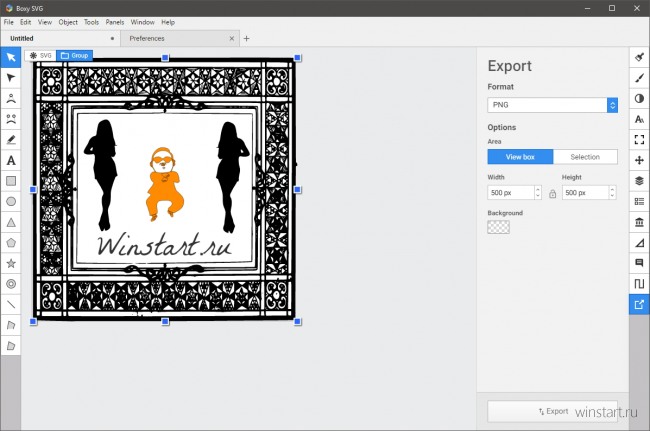Maximize the Boxy SVG window
The width and height of the screenshot is (650, 431).
(612, 8)
